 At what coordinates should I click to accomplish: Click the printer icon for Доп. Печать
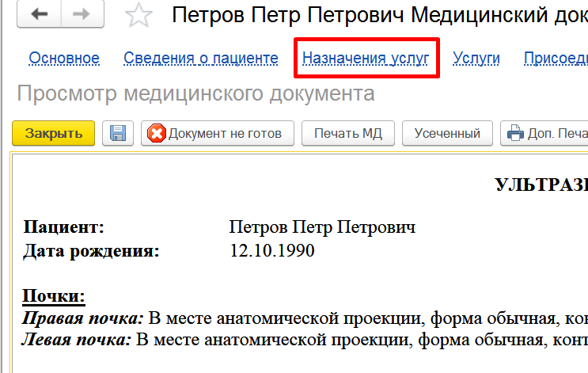(x=516, y=133)
